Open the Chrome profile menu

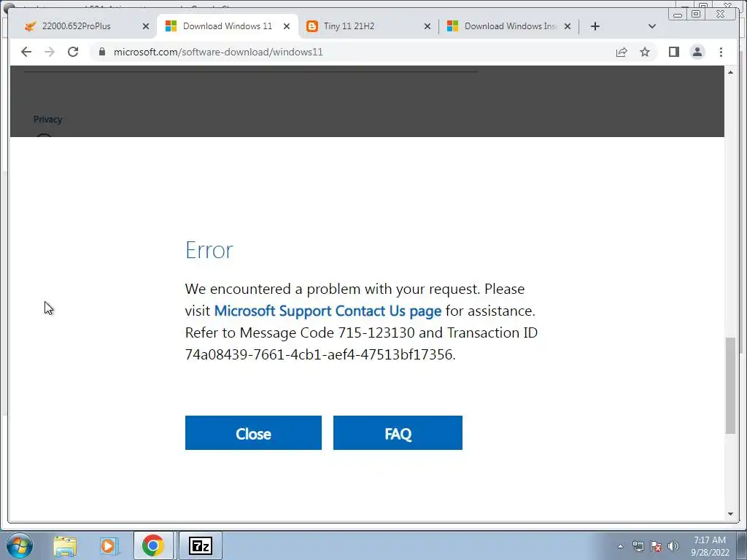697,52
